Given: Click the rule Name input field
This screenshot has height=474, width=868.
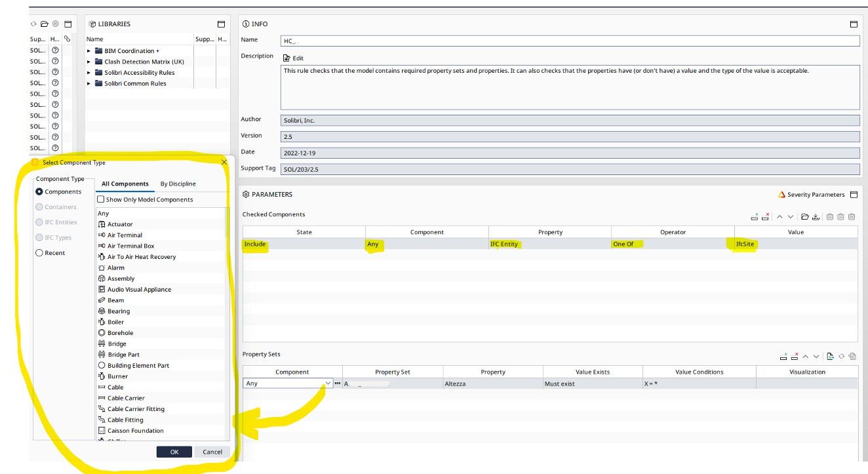Looking at the screenshot, I should [570, 41].
